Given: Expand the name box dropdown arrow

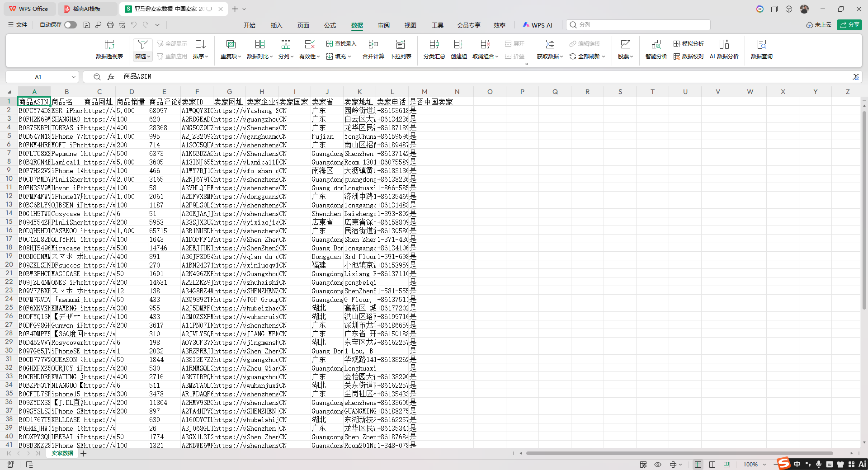Looking at the screenshot, I should 73,77.
